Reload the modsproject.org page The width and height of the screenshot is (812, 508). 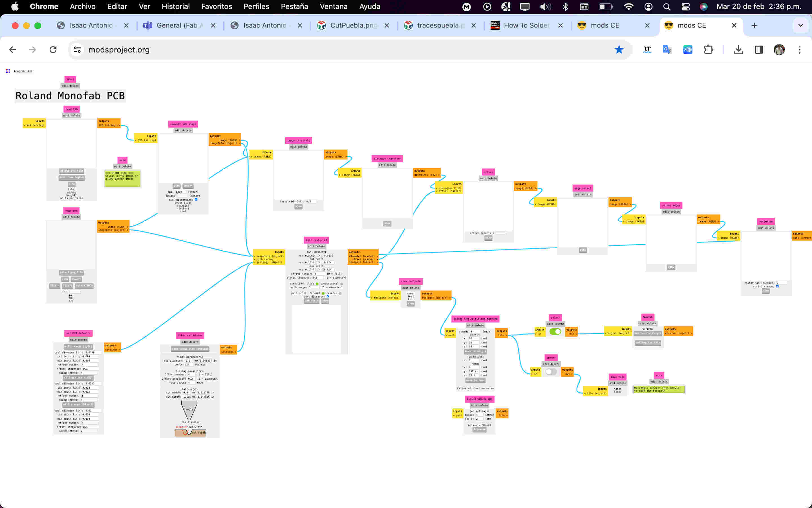pyautogui.click(x=53, y=50)
